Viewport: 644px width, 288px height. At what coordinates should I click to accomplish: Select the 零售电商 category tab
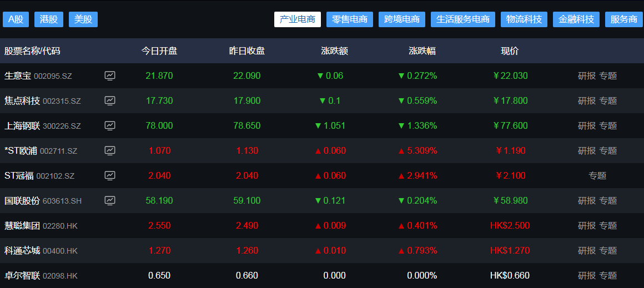tap(350, 19)
